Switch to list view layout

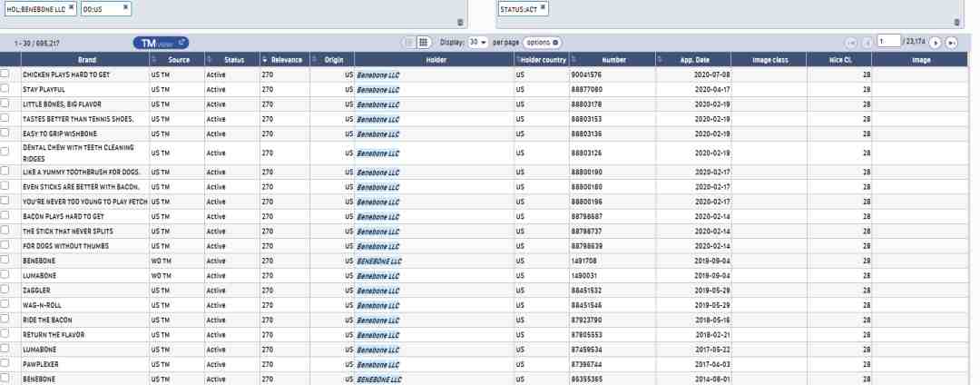[409, 43]
